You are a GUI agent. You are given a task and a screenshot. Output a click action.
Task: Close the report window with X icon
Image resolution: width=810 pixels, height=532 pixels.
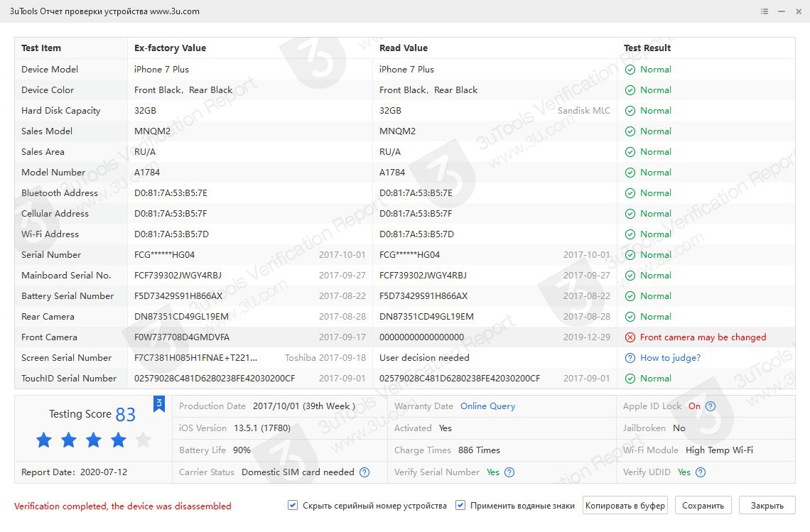pos(799,11)
